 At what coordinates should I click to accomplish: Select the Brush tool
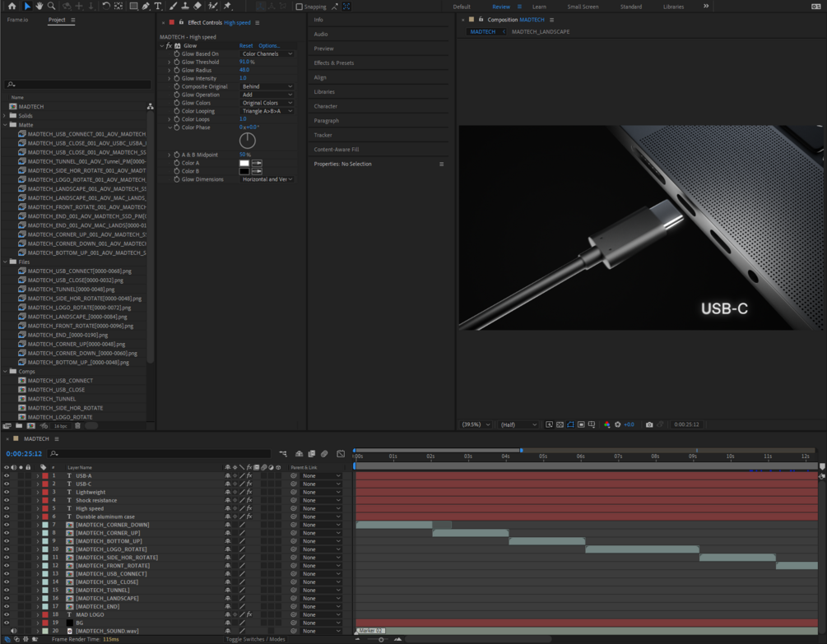[173, 7]
